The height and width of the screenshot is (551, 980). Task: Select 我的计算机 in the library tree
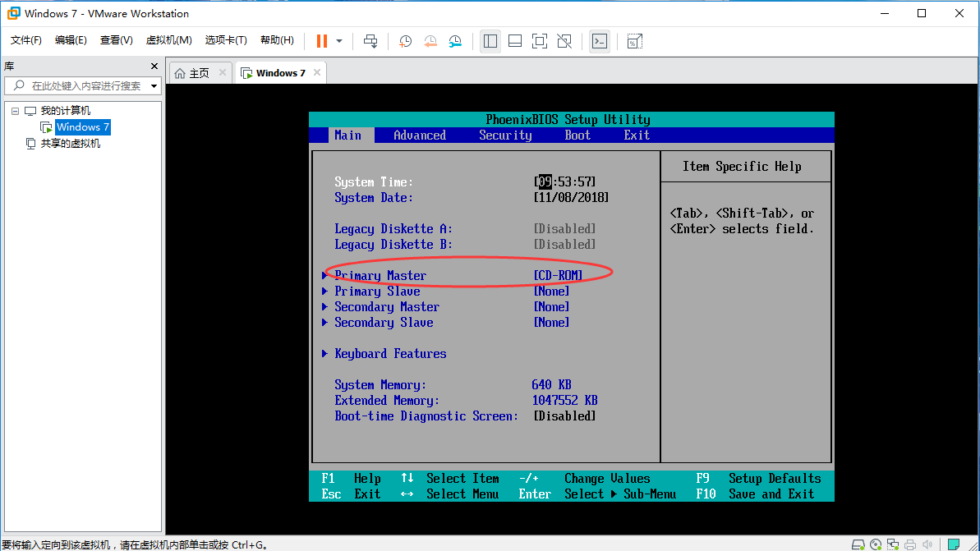(x=66, y=111)
